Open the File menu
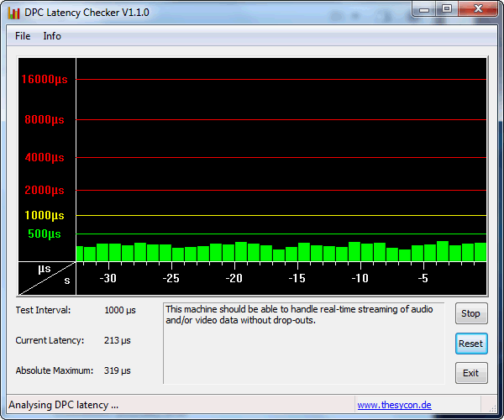Image resolution: width=504 pixels, height=420 pixels. pos(23,36)
